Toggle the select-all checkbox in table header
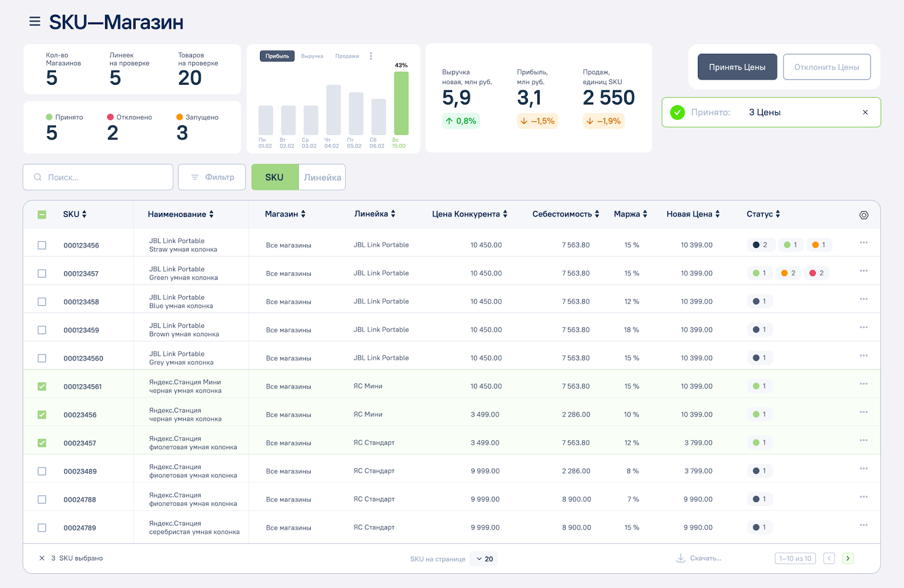Screen dimensions: 904x588 point(42,215)
